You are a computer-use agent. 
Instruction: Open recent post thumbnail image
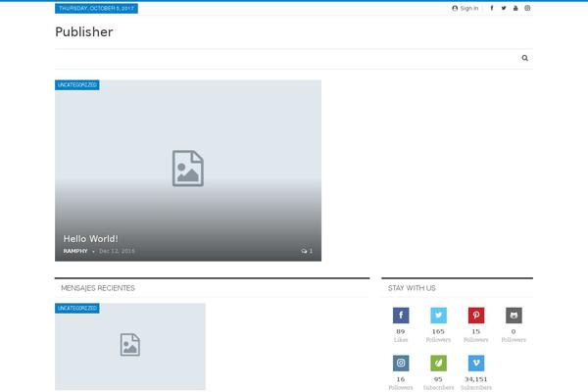click(130, 347)
